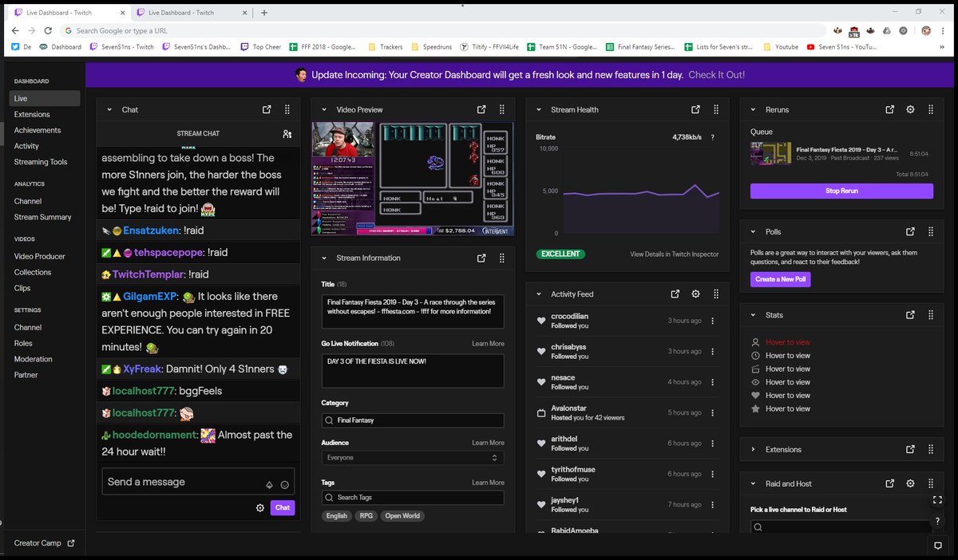Click the browser address bar

tap(443, 30)
